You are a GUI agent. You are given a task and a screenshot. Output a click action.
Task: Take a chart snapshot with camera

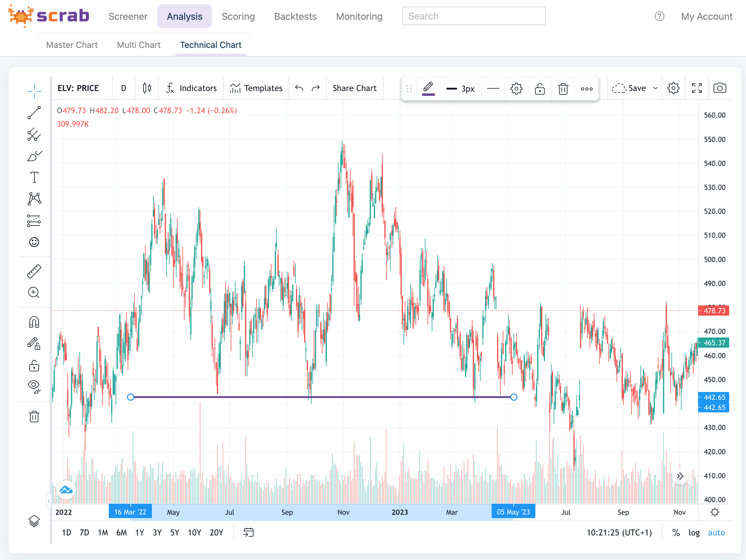tap(720, 88)
